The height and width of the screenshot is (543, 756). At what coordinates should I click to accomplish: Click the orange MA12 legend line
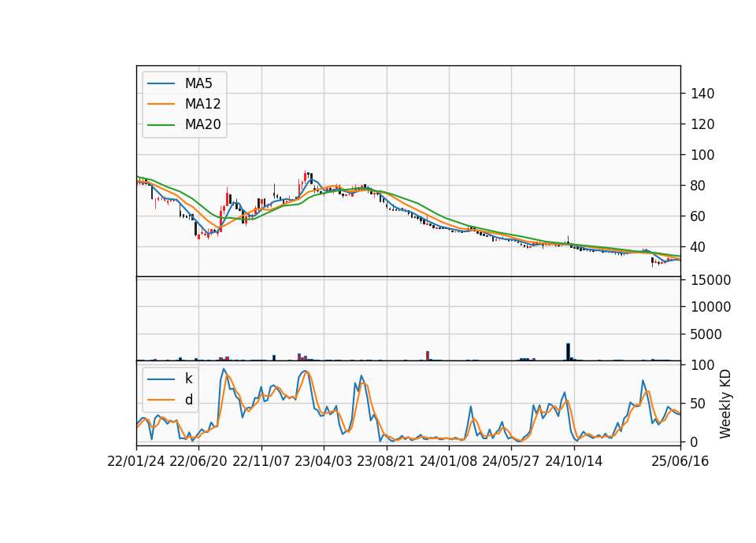pyautogui.click(x=161, y=104)
